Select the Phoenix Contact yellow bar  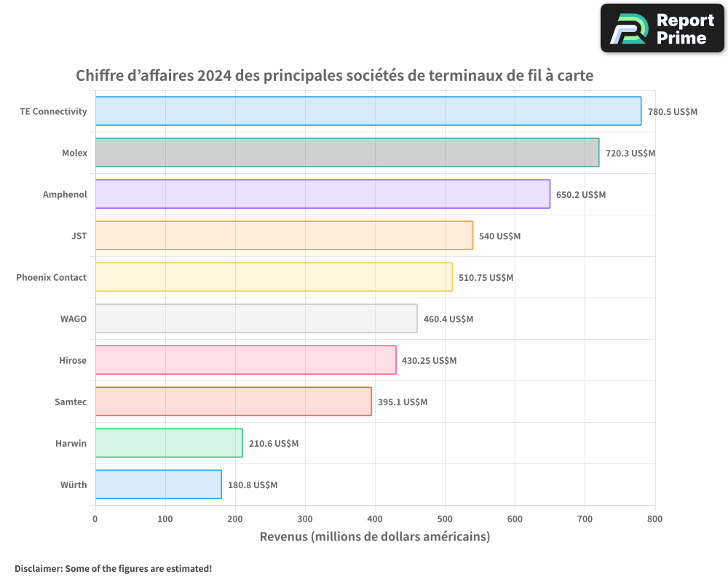[274, 277]
